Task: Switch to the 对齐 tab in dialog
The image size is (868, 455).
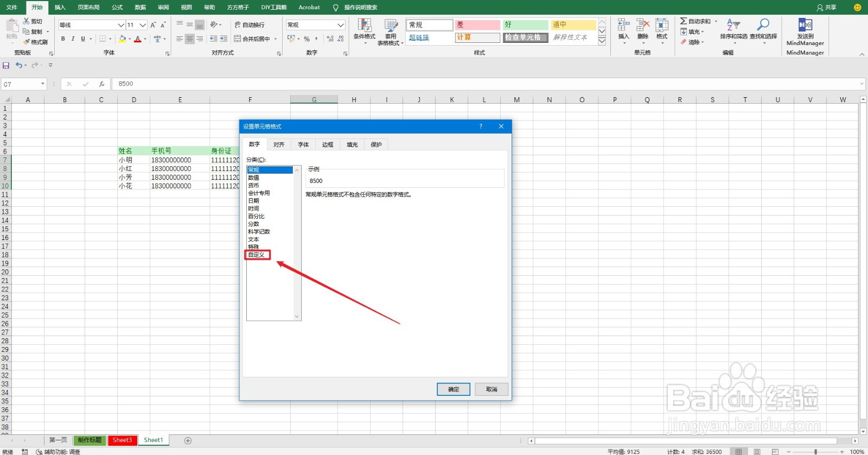Action: coord(279,144)
